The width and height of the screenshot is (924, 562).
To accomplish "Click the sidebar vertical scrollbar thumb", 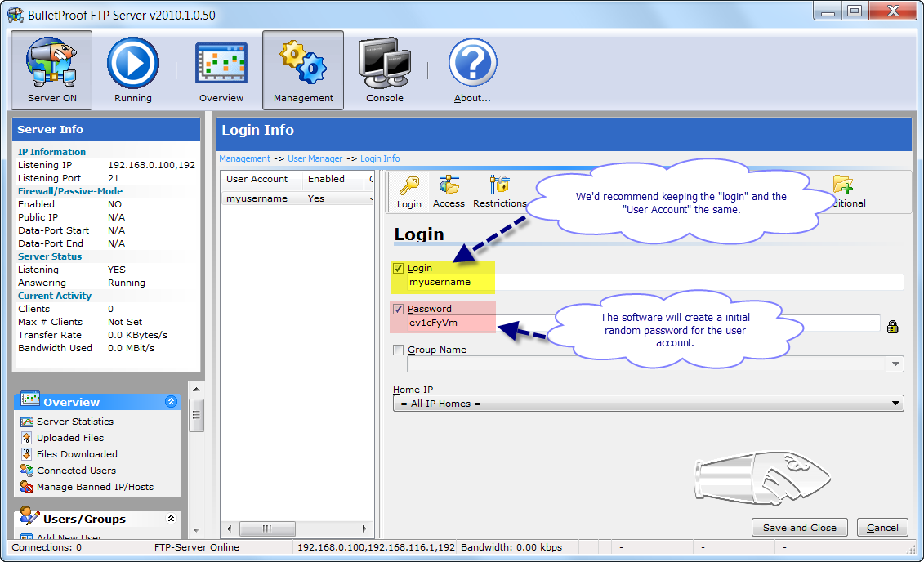I will tap(196, 415).
